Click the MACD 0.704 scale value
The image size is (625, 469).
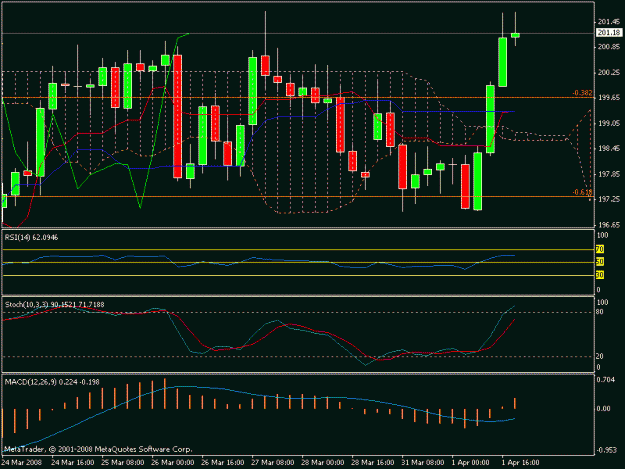click(605, 379)
